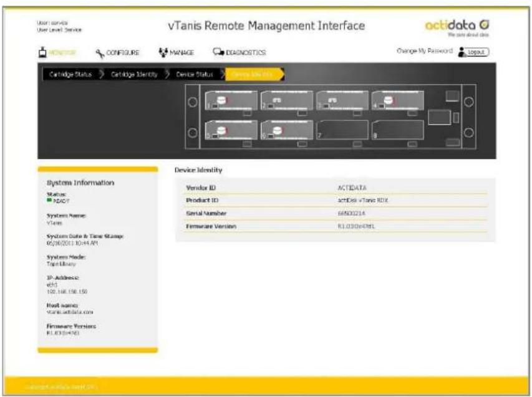Click the eject button under slot 6
The height and width of the screenshot is (397, 532).
coord(302,144)
